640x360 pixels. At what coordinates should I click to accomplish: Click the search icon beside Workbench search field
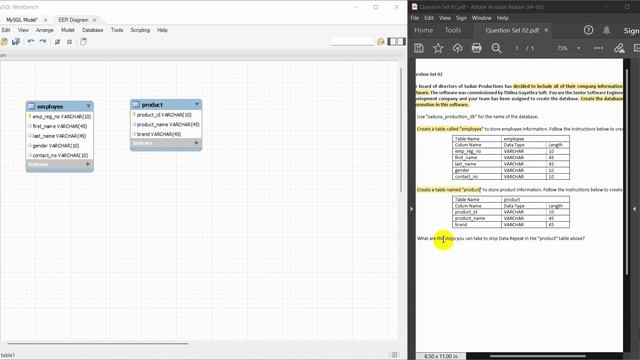380,42
